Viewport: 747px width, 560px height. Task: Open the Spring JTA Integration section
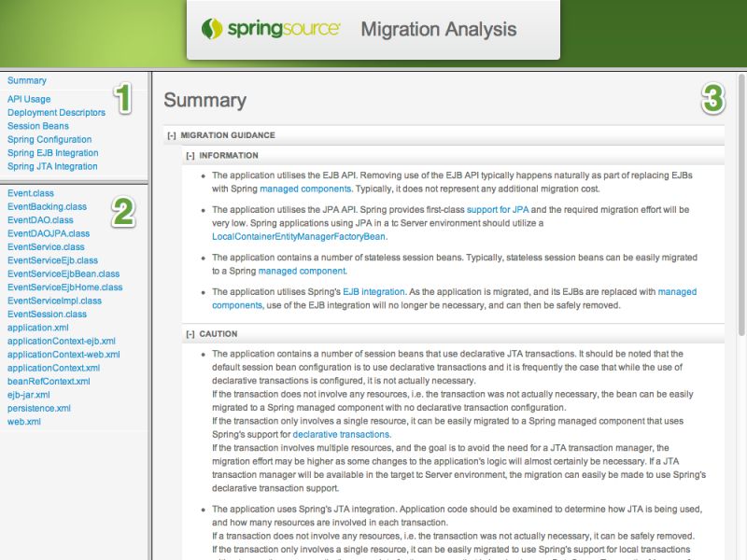(x=50, y=165)
